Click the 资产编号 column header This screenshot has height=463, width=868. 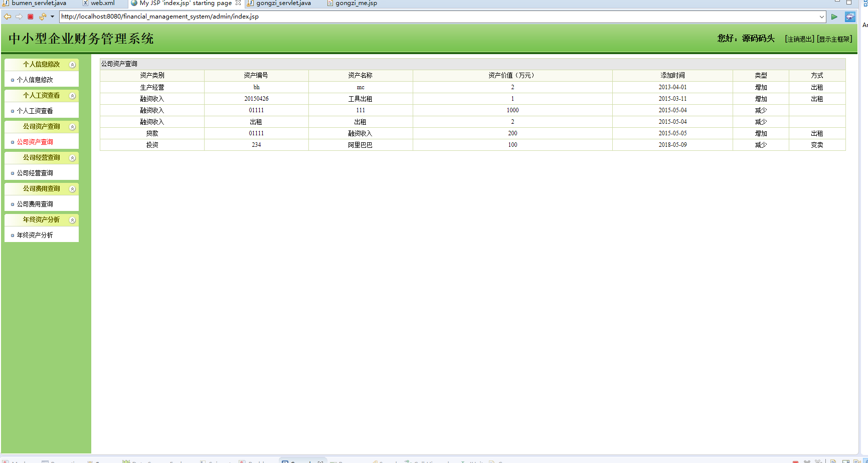click(x=256, y=75)
